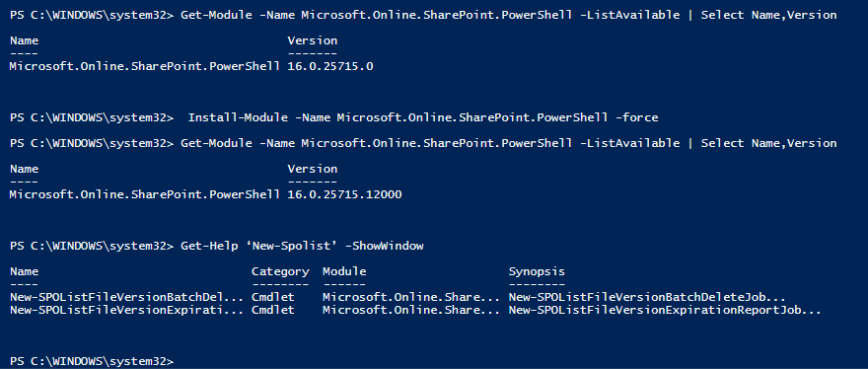Click the second Version column header
This screenshot has height=369, width=868.
[313, 169]
